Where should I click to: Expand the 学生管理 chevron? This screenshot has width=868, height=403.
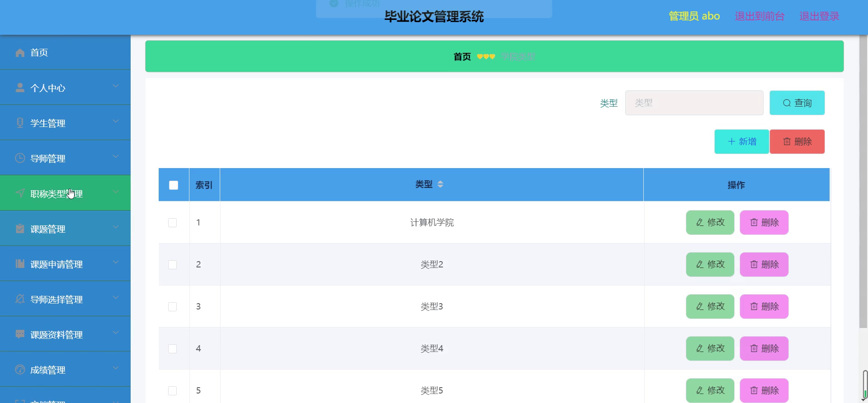coord(116,121)
